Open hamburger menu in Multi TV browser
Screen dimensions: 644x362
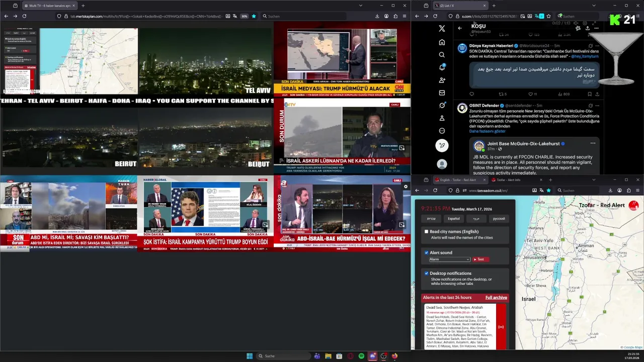coord(405,16)
